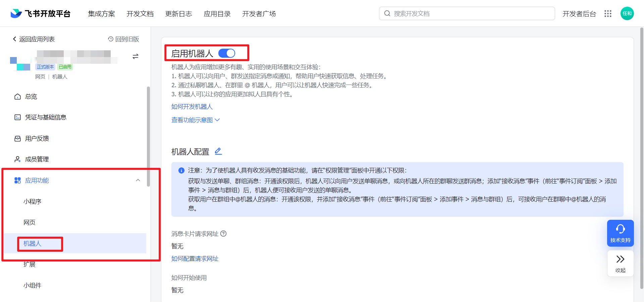Click the back arrow before 返回应用列表

coord(14,39)
